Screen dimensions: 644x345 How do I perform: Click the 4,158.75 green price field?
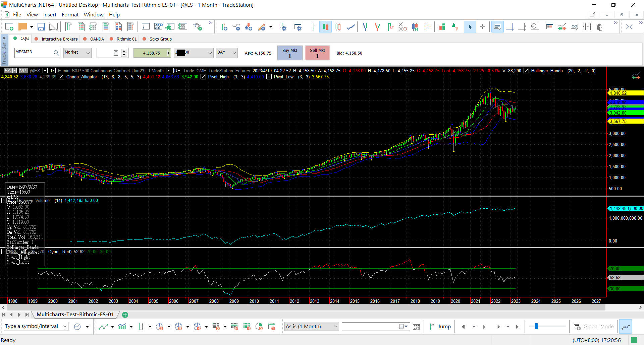coord(152,53)
